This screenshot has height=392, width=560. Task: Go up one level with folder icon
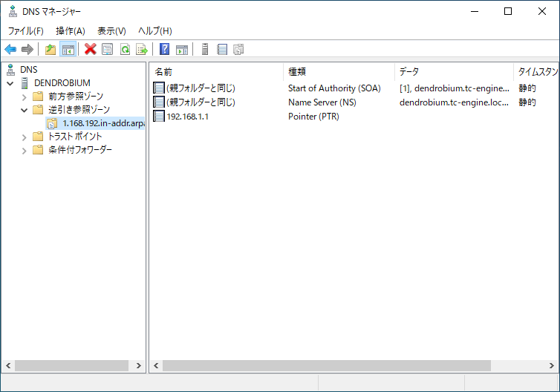pos(51,49)
